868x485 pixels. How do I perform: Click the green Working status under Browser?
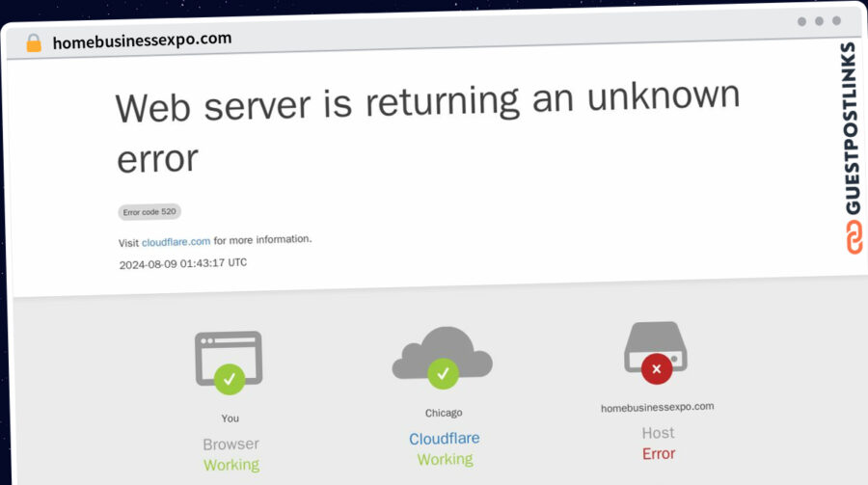[231, 465]
